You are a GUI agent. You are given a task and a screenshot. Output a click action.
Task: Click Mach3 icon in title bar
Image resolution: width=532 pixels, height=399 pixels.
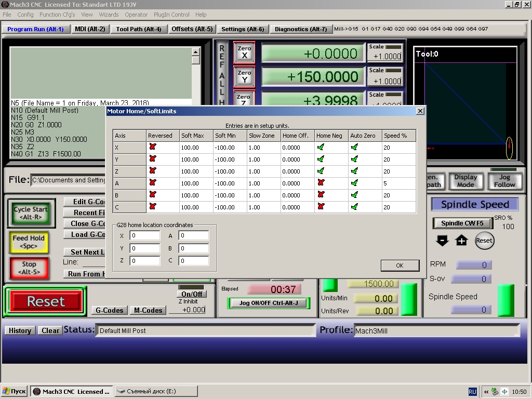pos(5,4)
